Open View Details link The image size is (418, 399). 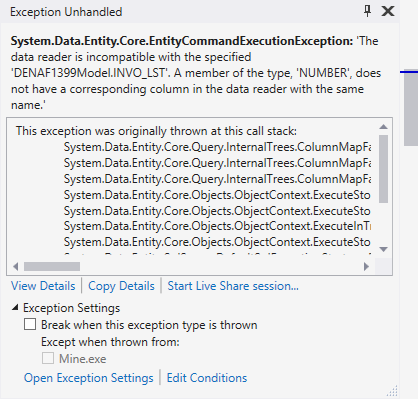43,286
